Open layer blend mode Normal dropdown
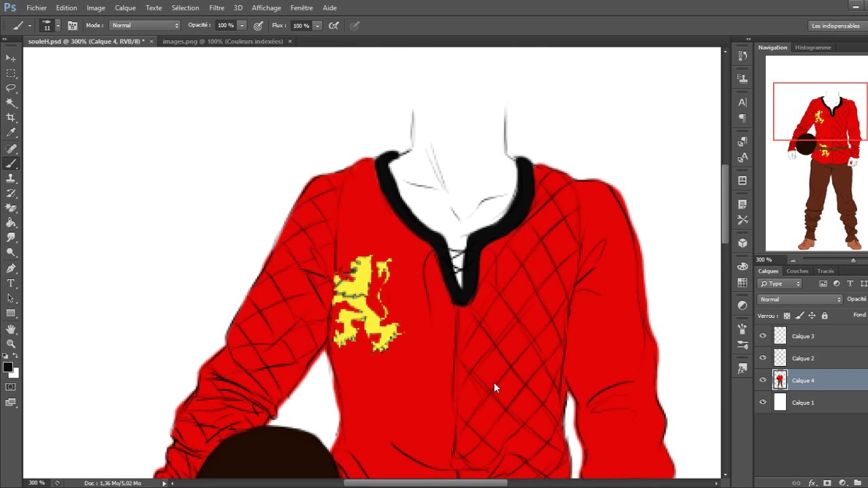Viewport: 868px width, 488px height. tap(800, 300)
